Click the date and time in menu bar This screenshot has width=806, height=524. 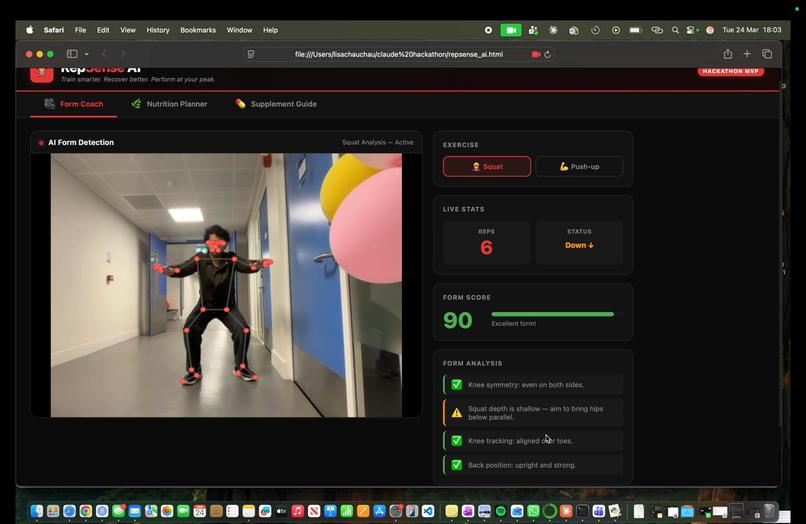point(752,30)
